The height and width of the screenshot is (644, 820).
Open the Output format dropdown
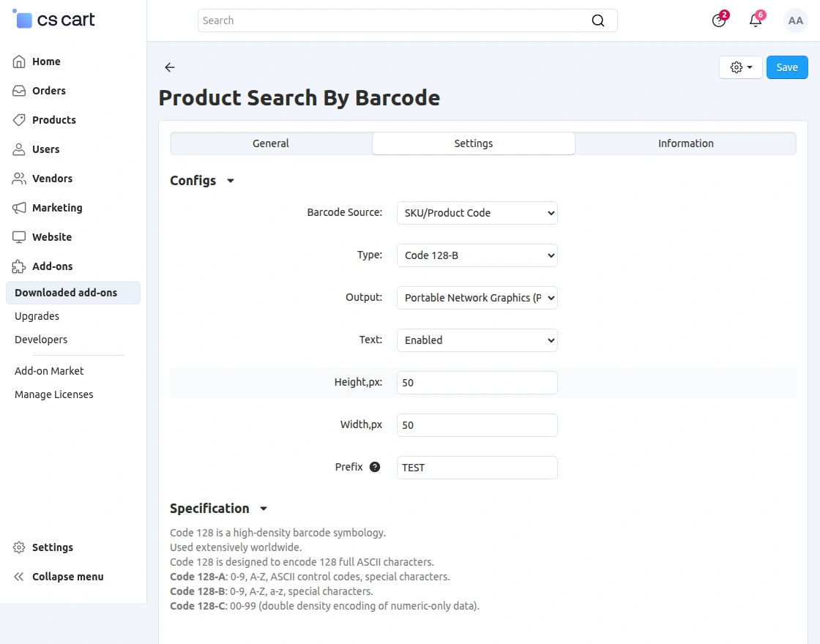click(477, 297)
